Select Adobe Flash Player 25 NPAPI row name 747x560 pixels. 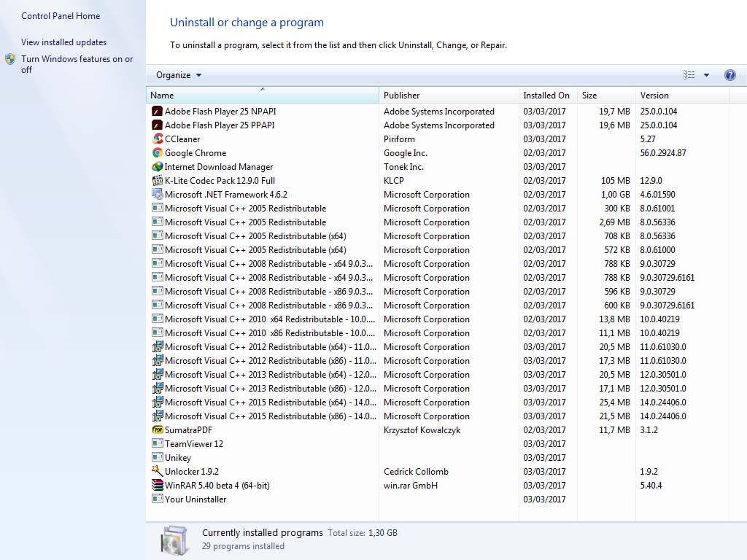220,112
